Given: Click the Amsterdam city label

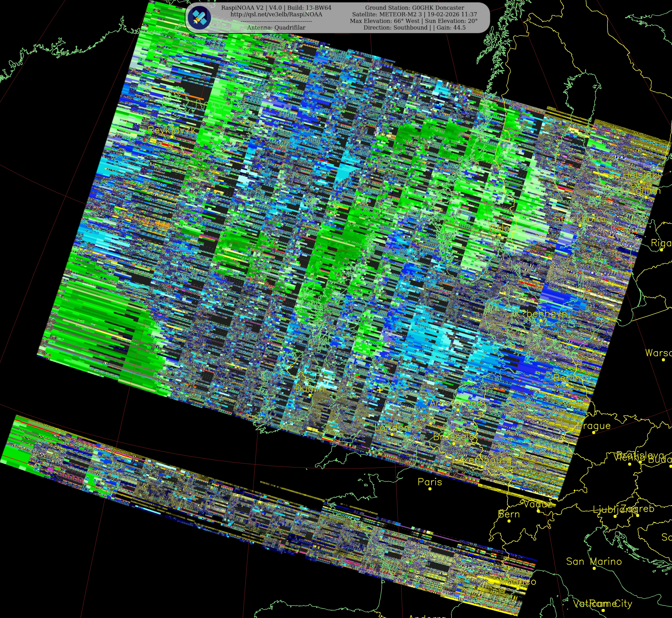Looking at the screenshot, I should pos(457,403).
